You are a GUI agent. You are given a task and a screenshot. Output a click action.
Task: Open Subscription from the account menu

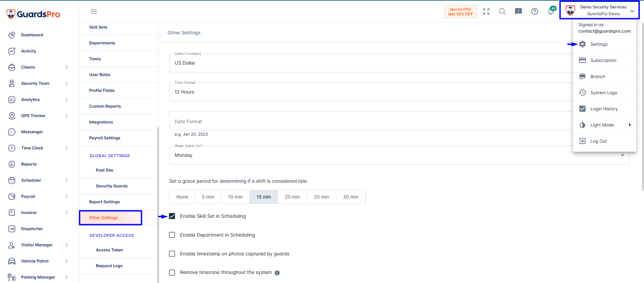point(605,60)
